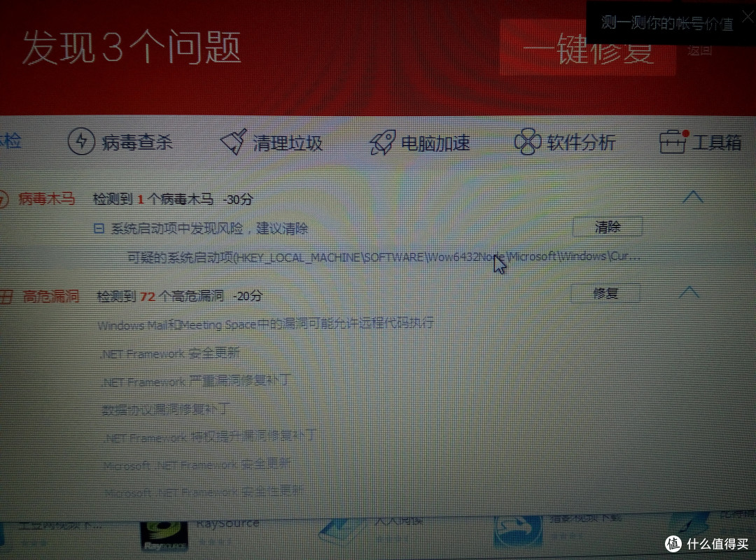Click the 病毒木马 category icon

tap(3, 199)
